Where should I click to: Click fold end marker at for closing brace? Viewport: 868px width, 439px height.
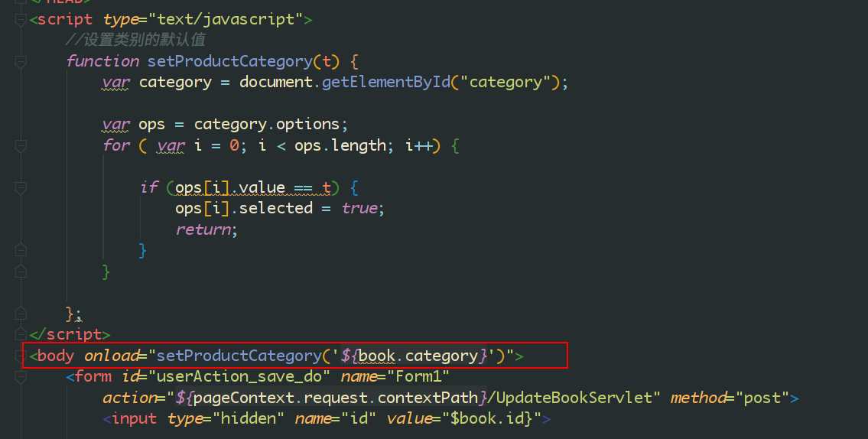coord(21,272)
